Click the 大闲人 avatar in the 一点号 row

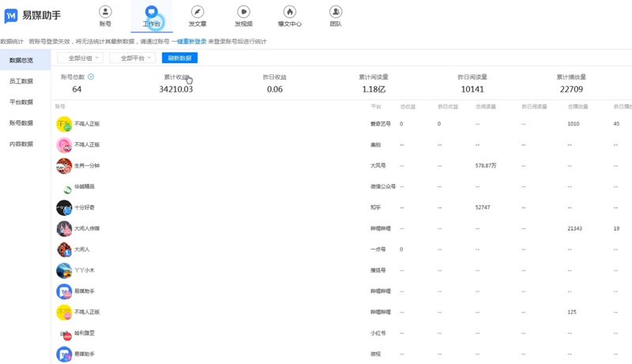(64, 250)
